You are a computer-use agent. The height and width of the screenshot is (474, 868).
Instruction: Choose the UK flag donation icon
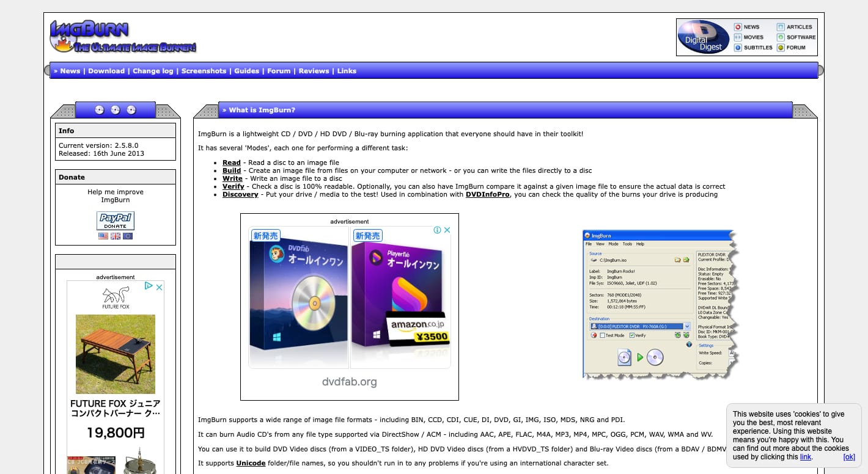pos(116,236)
